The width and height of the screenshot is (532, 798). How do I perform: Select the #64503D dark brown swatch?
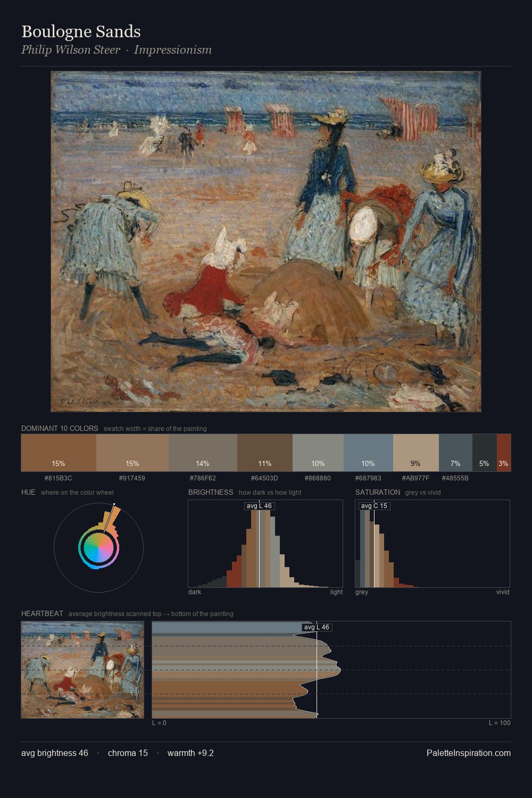point(265,453)
